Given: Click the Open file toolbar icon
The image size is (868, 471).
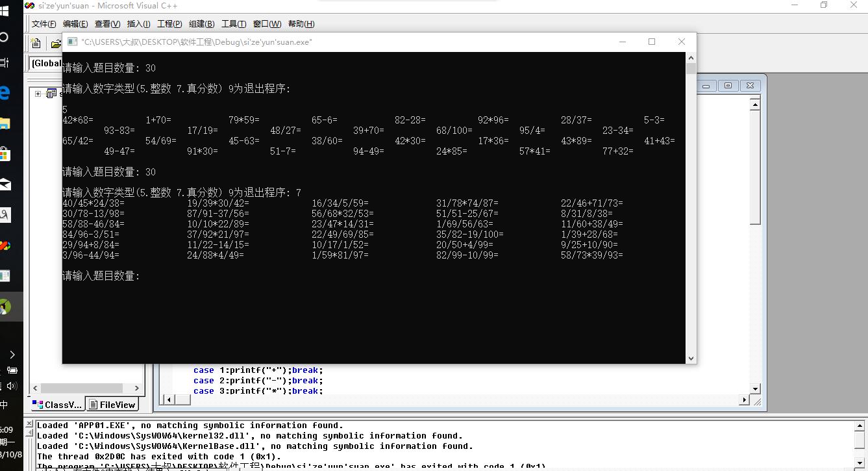Looking at the screenshot, I should coord(56,44).
